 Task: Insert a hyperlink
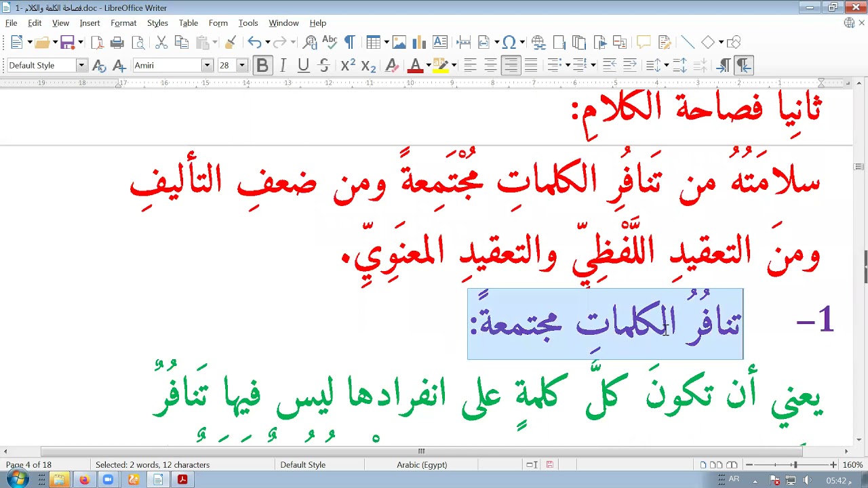[x=538, y=43]
